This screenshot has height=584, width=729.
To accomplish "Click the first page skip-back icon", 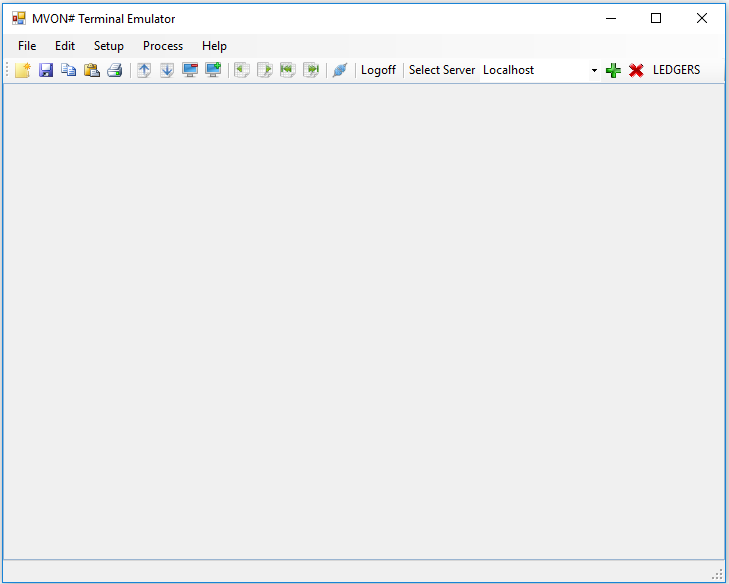I will [x=288, y=70].
